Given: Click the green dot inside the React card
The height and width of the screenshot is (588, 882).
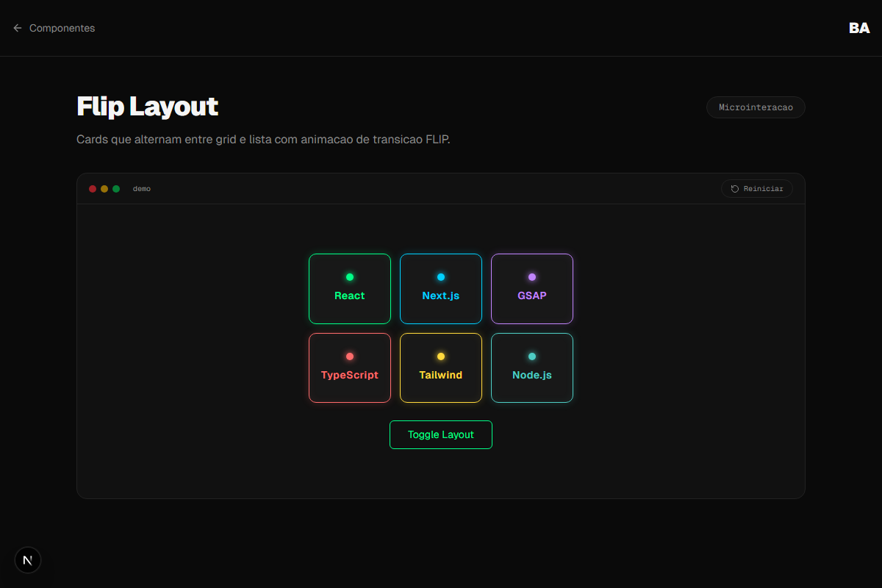Looking at the screenshot, I should (349, 277).
